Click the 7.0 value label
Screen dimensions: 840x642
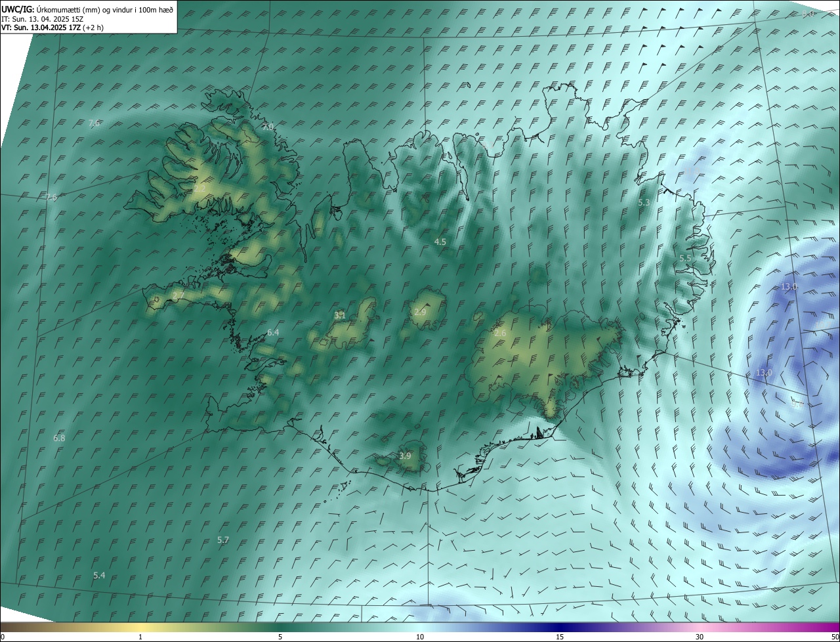[268, 126]
